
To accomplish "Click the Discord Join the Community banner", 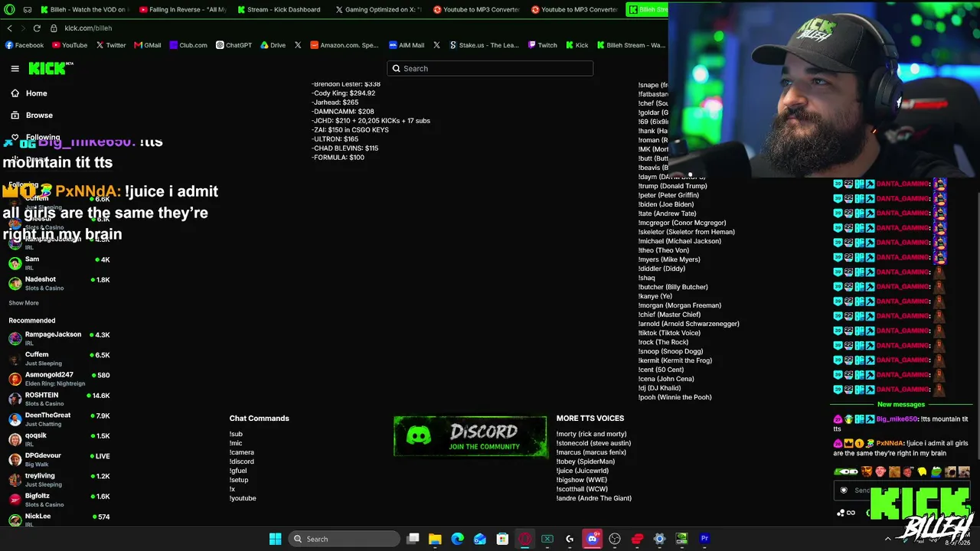I will [x=471, y=436].
